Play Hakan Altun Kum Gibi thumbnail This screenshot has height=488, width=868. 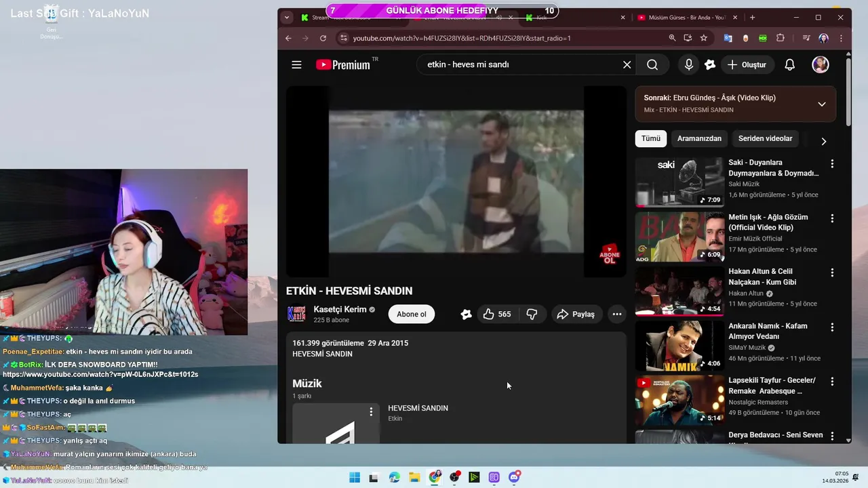679,291
